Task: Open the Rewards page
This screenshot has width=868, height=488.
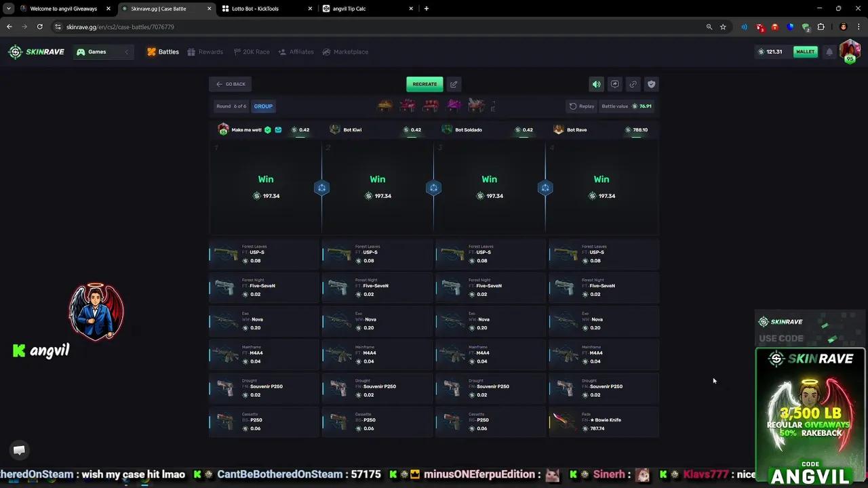Action: coord(205,52)
